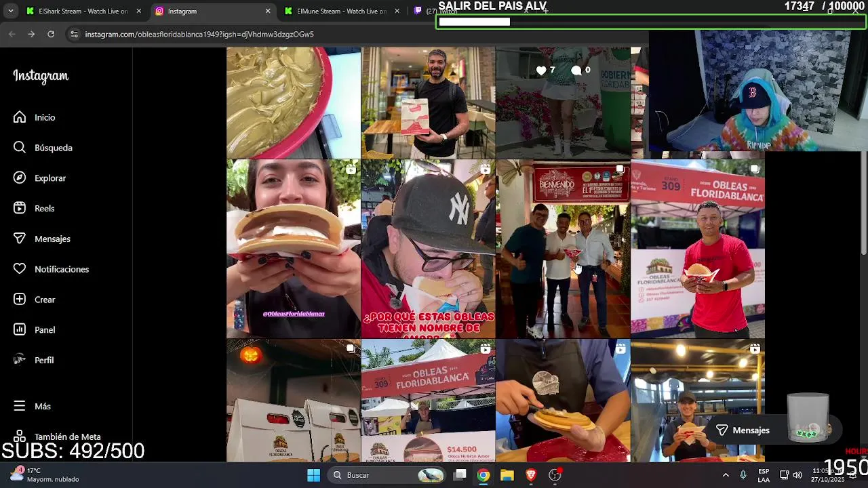Click the microphone tray icon

[x=743, y=475]
